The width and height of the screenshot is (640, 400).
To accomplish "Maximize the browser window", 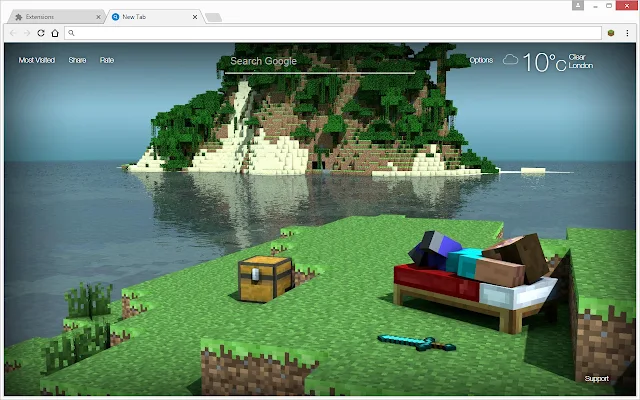I will [609, 6].
